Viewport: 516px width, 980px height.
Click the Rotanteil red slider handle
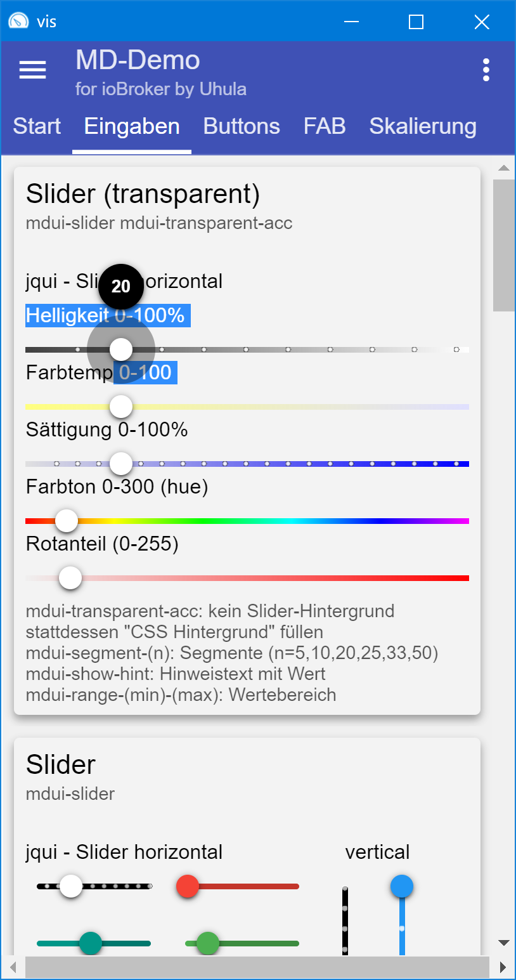70,577
